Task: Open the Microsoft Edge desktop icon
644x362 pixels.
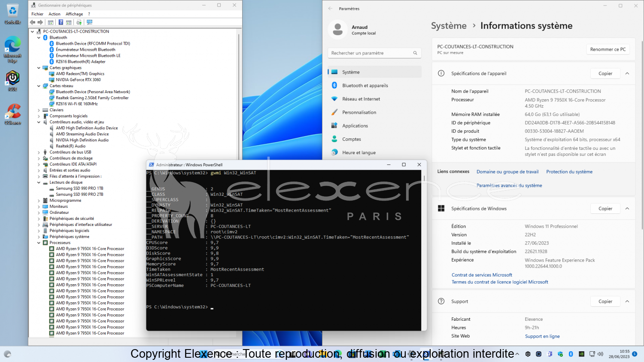Action: pos(12,50)
